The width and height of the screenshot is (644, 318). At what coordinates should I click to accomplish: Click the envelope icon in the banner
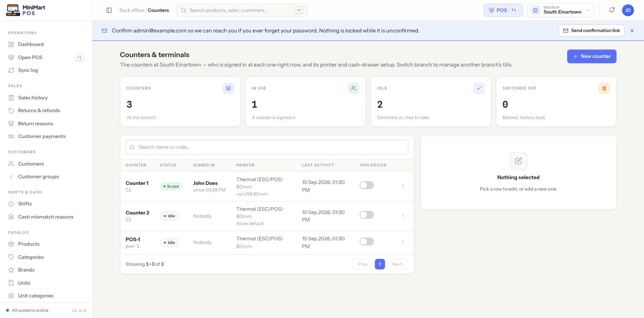point(104,31)
